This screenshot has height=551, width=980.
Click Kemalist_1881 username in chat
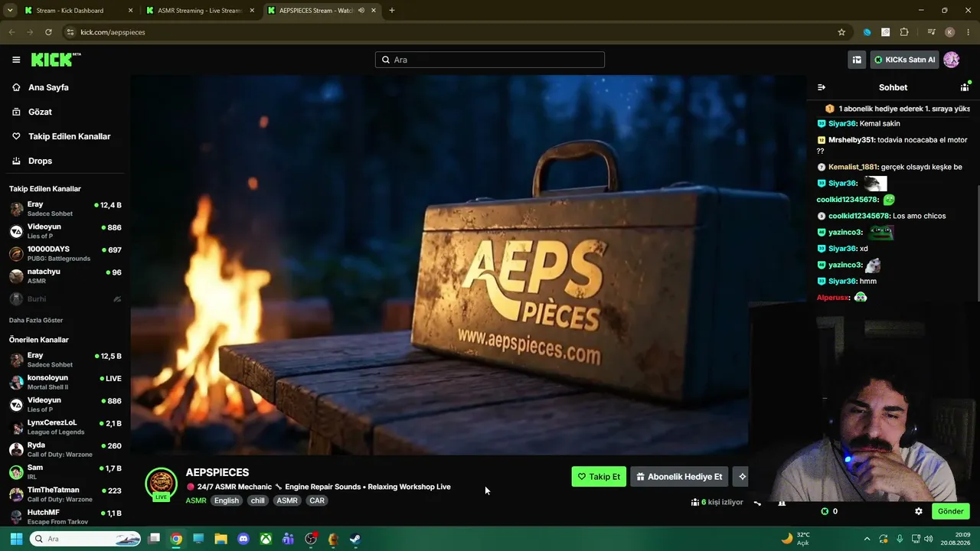tap(853, 167)
